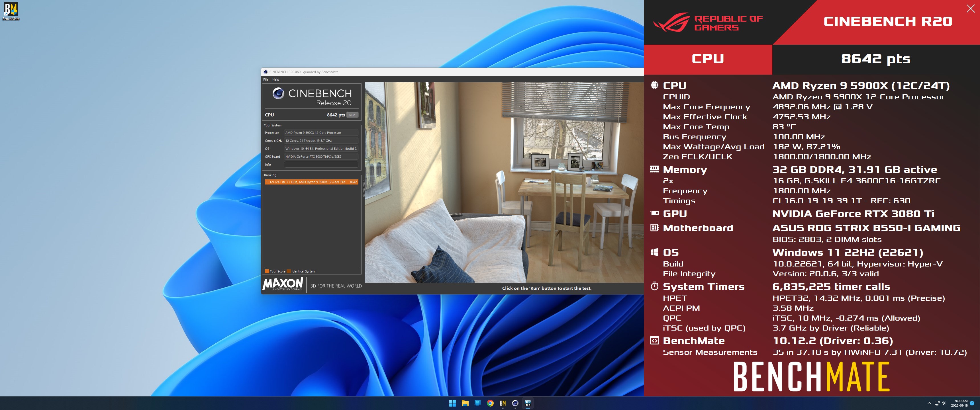Click the 1800.00/1800.00 MHz FCLK value

tap(822, 156)
